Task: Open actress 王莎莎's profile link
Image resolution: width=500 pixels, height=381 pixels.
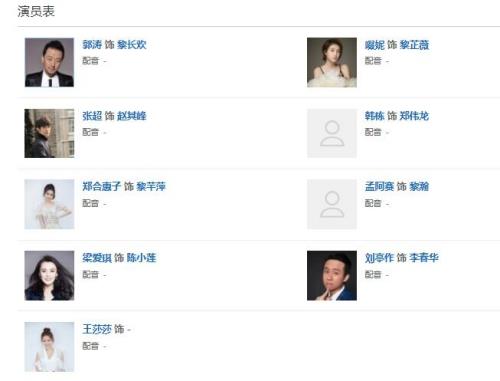Action: (97, 329)
